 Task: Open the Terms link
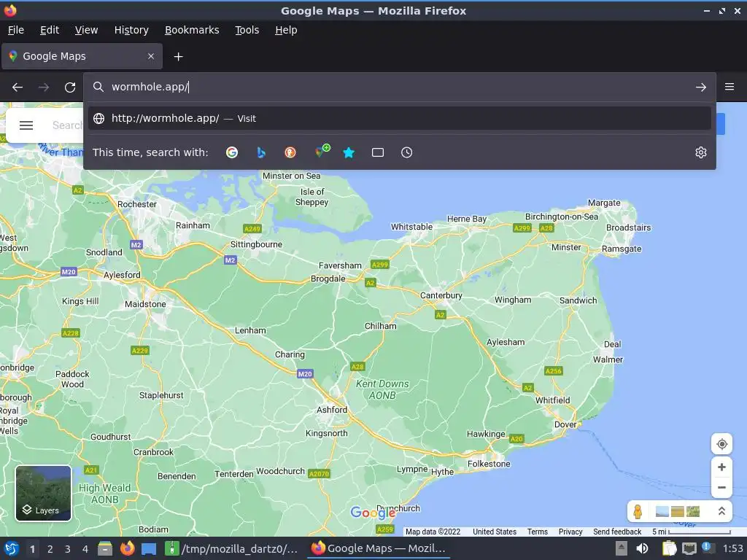[538, 532]
